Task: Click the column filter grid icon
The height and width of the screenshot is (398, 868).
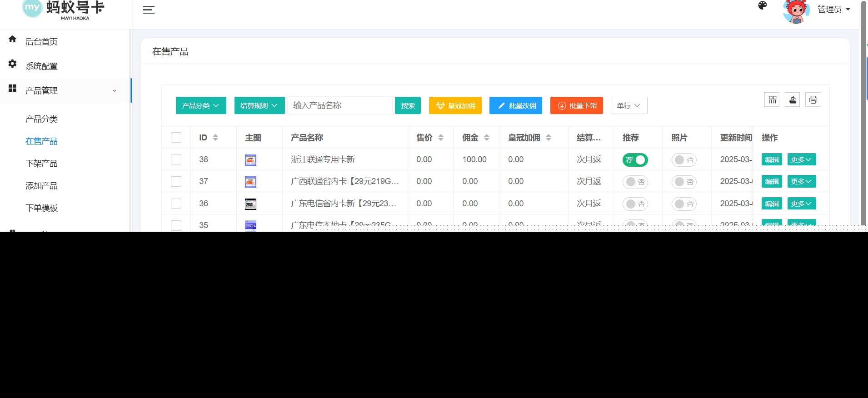Action: click(772, 99)
